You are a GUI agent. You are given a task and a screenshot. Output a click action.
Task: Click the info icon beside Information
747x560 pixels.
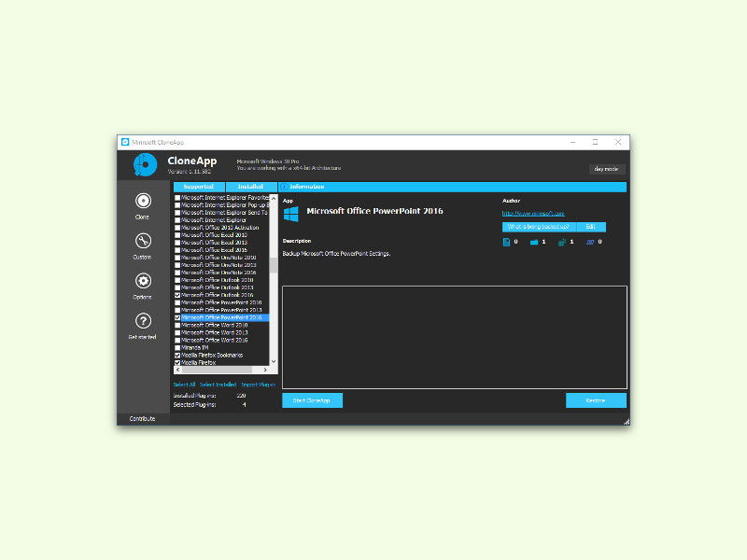(284, 187)
